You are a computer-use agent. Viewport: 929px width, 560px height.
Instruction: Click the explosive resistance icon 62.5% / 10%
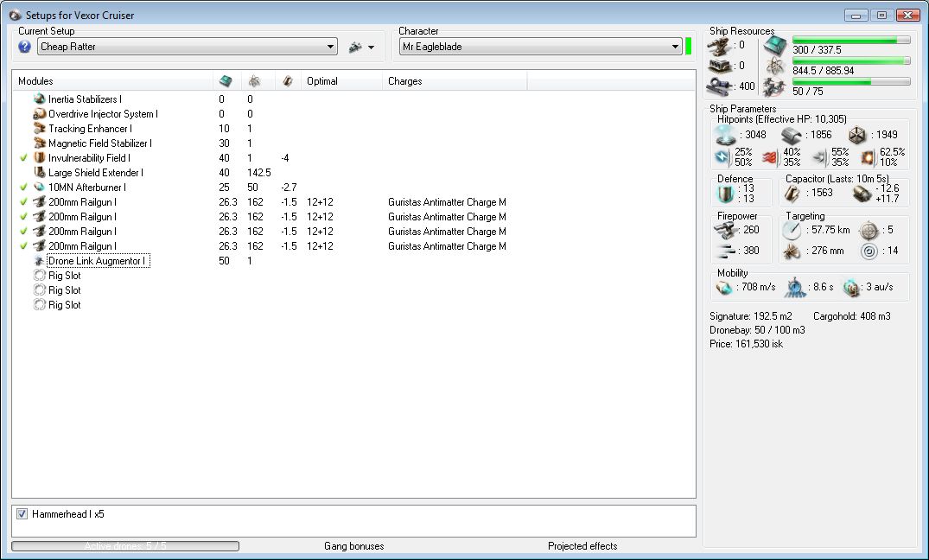point(868,157)
